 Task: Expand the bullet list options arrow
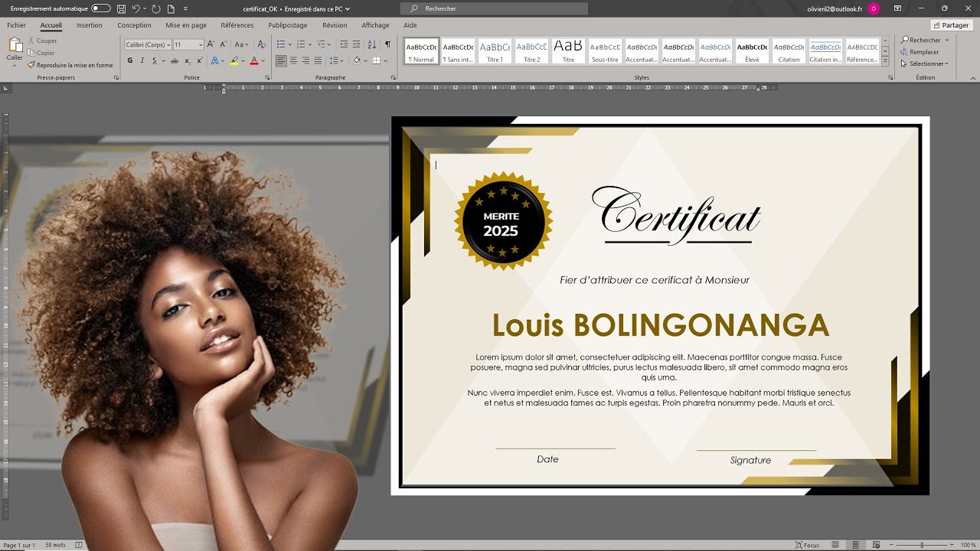click(x=289, y=44)
